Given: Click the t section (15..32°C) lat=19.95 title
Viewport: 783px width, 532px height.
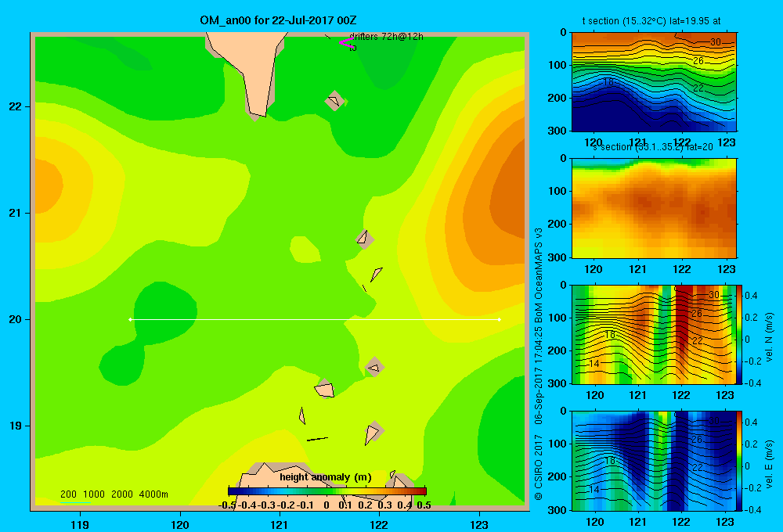Looking at the screenshot, I should point(651,21).
